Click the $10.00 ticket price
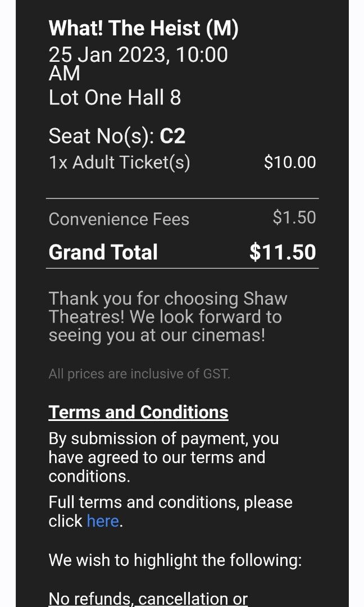Screen dimensions: 364x607 (289, 162)
